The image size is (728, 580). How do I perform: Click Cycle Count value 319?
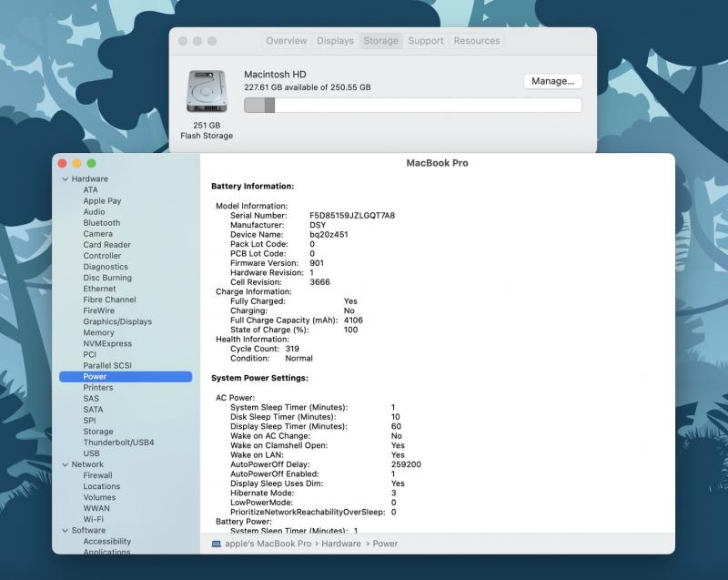coord(292,349)
